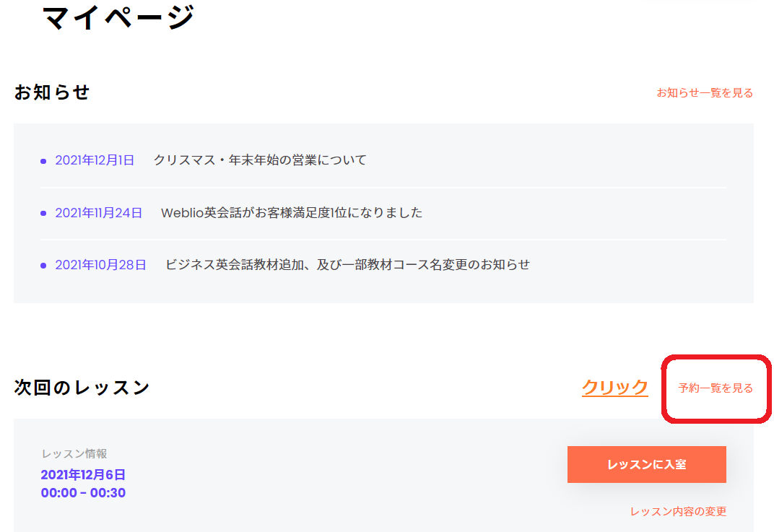The width and height of the screenshot is (774, 532).
Task: Open レッスン内容の変更 link
Action: pyautogui.click(x=678, y=512)
